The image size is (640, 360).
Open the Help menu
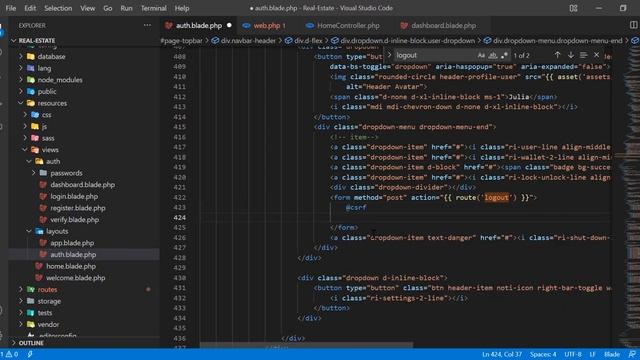pyautogui.click(x=182, y=8)
